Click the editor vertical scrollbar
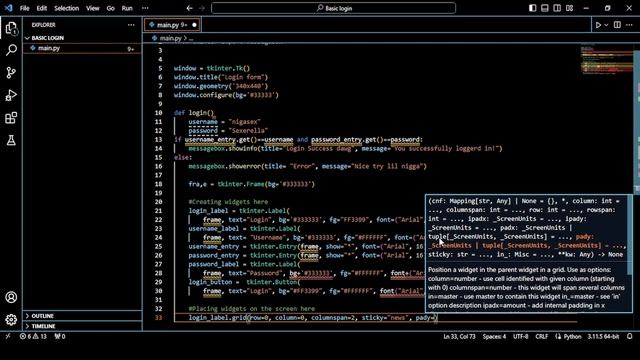This screenshot has width=640, height=360. pyautogui.click(x=636, y=122)
